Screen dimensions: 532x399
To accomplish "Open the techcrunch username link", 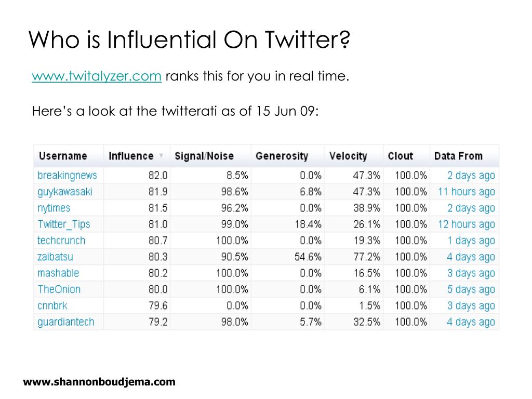I will click(61, 241).
